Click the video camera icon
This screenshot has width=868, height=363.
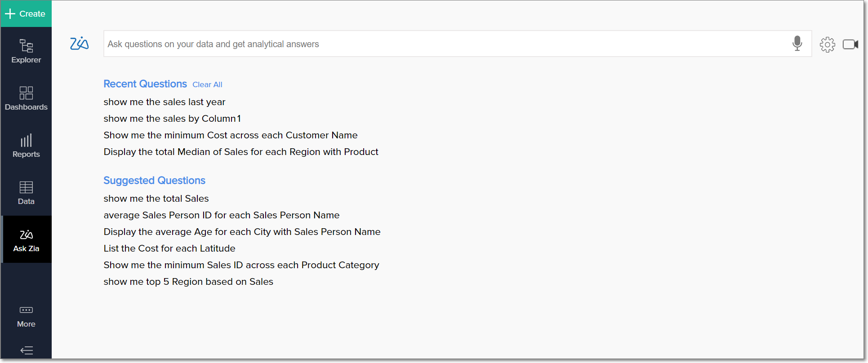click(x=850, y=44)
